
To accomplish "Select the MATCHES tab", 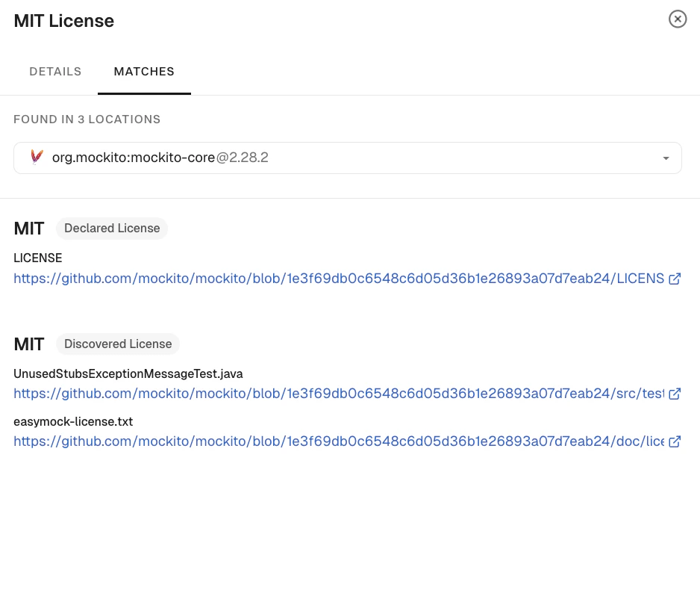I will point(144,72).
